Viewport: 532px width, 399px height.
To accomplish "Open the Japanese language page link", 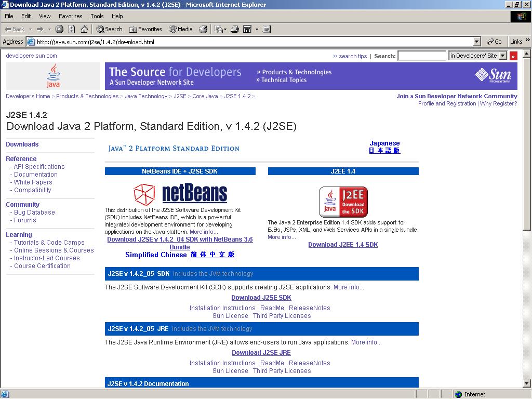I will pyautogui.click(x=385, y=147).
